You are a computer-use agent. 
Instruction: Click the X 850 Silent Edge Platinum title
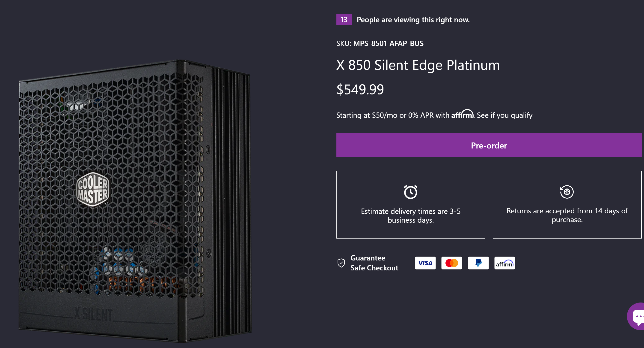tap(418, 65)
